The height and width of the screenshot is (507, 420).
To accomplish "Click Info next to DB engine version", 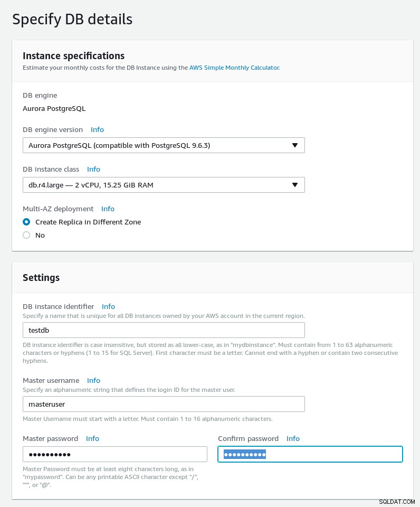I will point(97,130).
